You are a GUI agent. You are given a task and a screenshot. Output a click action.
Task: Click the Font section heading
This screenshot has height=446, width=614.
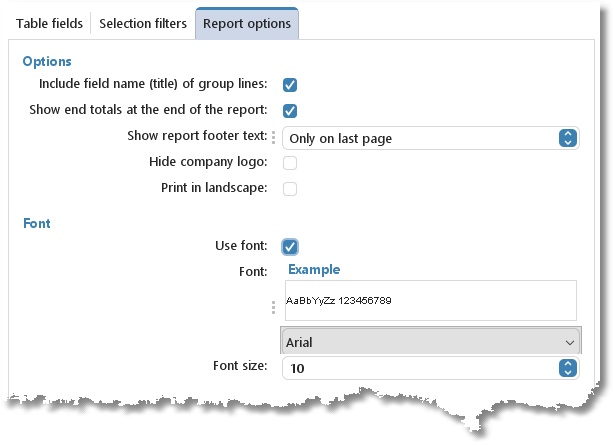[x=37, y=223]
